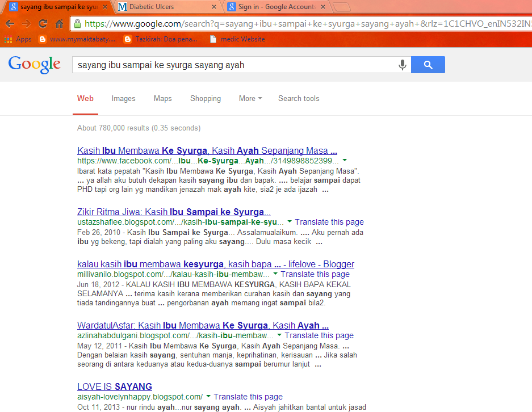Click the aisyah-lovelynhappy.blogspot.com green URL
This screenshot has width=532, height=412.
point(140,397)
